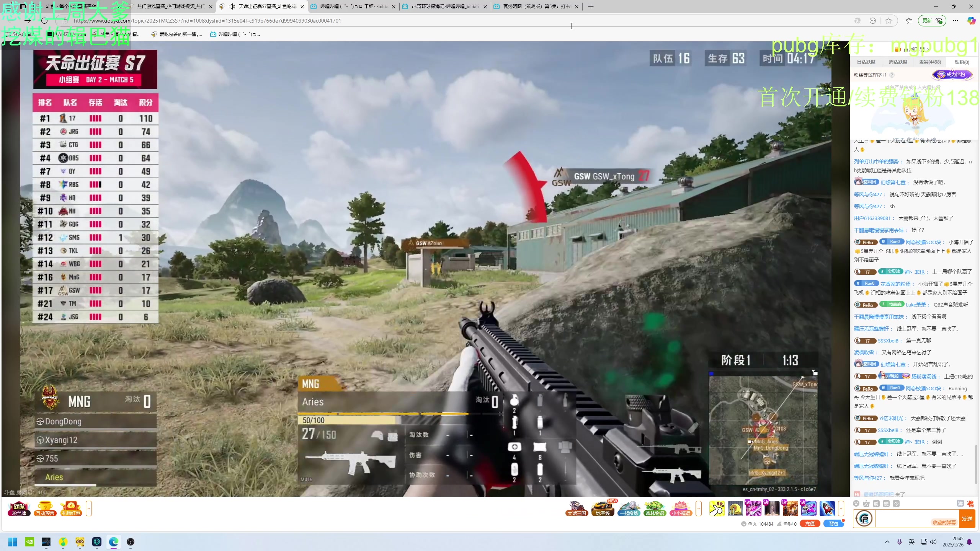Switch to the 瓦努阿图 第5集 tab
The width and height of the screenshot is (980, 551).
537,7
